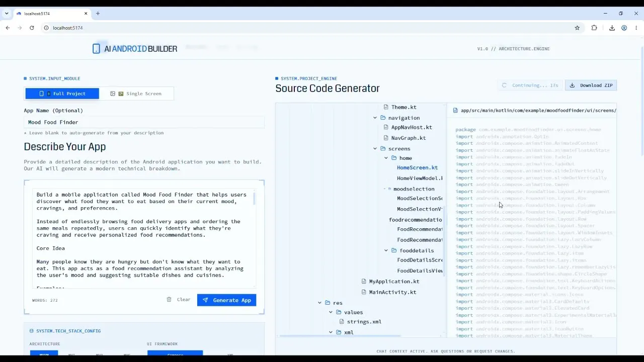Collapse the navigation folder chevron
Screen dimensions: 644x362
[375, 118]
